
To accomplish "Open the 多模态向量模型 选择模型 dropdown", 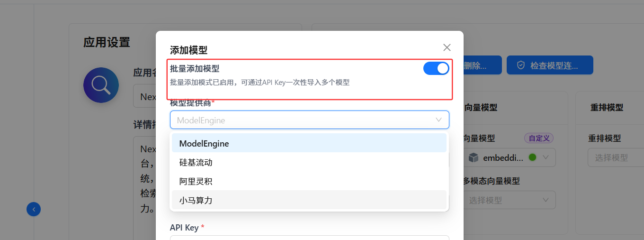I will [509, 200].
